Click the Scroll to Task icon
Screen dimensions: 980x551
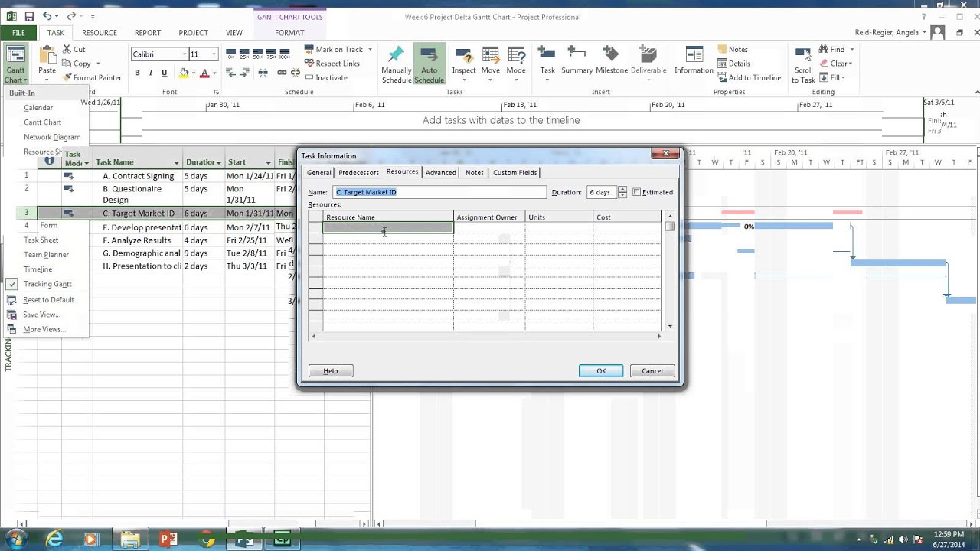pyautogui.click(x=803, y=54)
